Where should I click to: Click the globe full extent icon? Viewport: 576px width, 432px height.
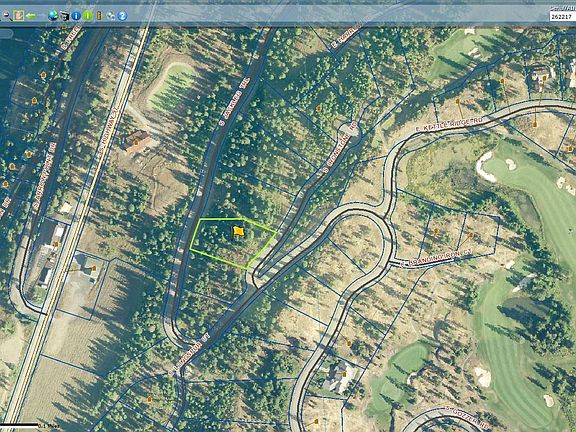[x=53, y=15]
